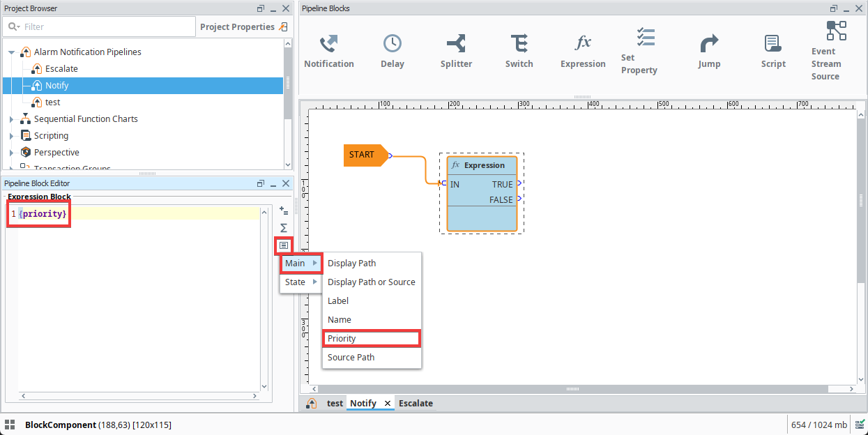868x435 pixels.
Task: Select the Perspective label in the tree
Action: pos(56,153)
